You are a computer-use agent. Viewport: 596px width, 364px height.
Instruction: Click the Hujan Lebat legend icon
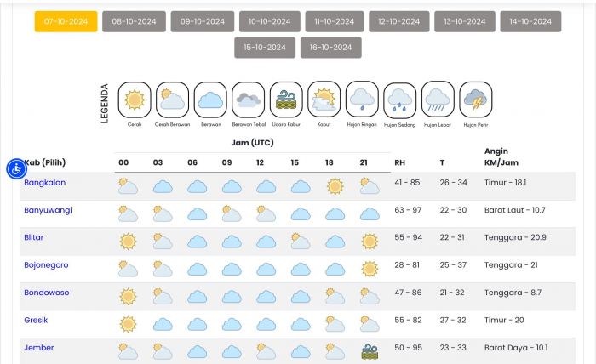click(438, 100)
